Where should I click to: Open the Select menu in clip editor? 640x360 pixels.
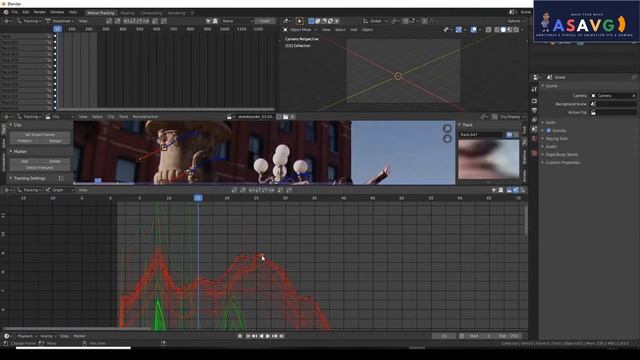[x=97, y=117]
